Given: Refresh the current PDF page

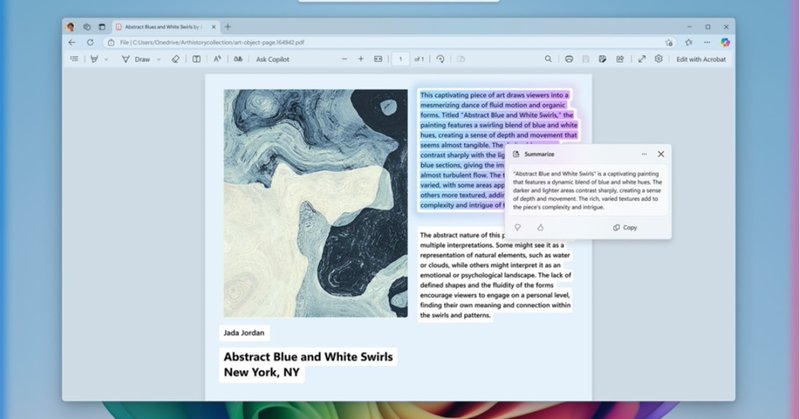Looking at the screenshot, I should click(x=90, y=42).
